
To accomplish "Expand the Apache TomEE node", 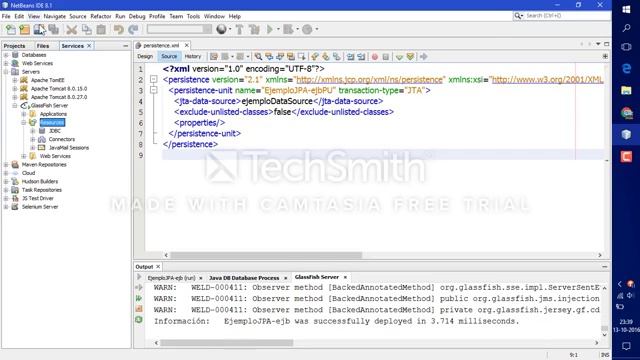I will click(x=15, y=80).
